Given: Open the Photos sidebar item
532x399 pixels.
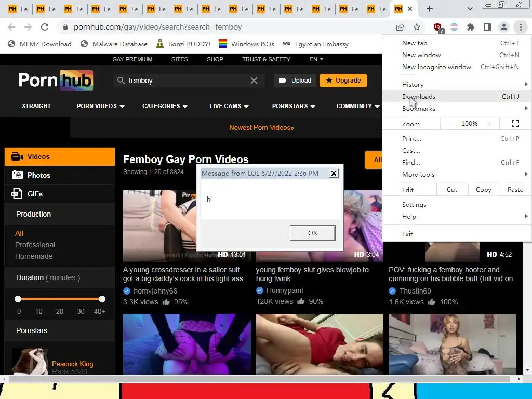Looking at the screenshot, I should [x=60, y=175].
